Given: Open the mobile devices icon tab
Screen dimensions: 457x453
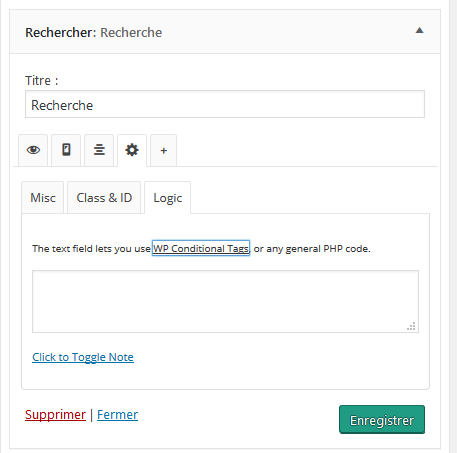Looking at the screenshot, I should tap(66, 150).
